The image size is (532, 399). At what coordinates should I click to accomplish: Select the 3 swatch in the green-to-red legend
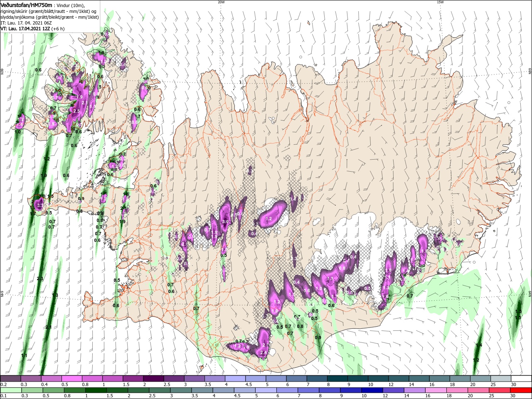point(180,390)
